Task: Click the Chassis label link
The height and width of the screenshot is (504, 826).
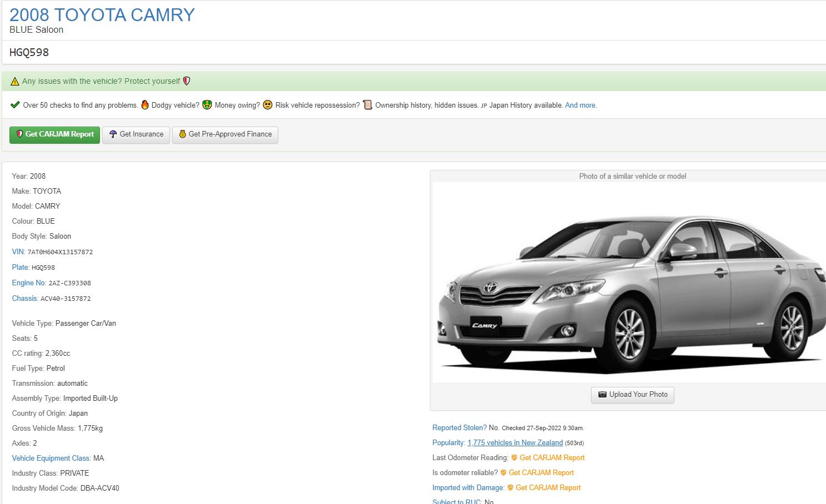Action: tap(25, 299)
